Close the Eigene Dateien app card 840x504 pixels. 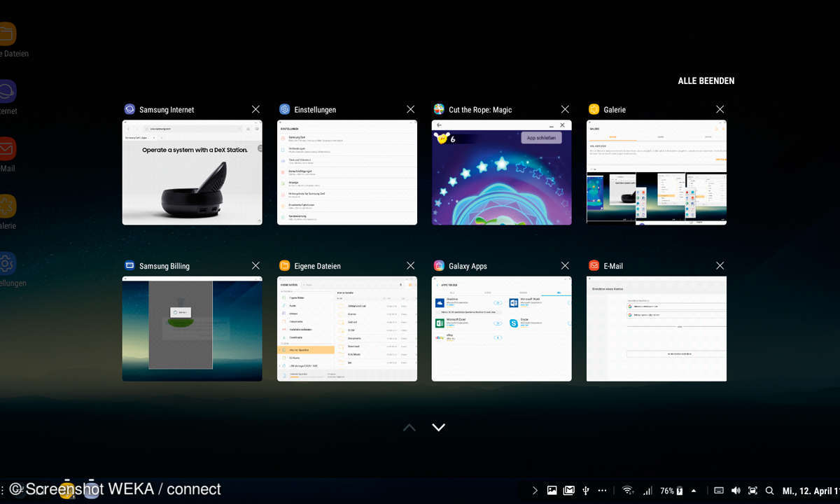tap(410, 266)
